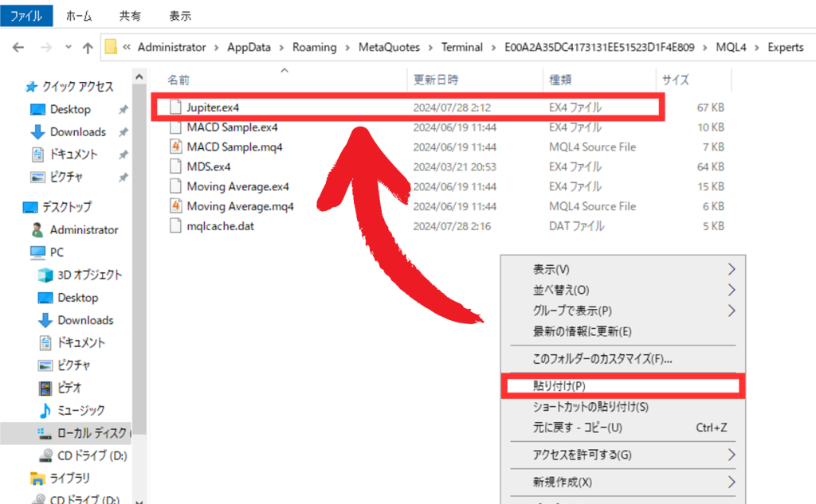
Task: Click the up-directory arrow button
Action: (x=88, y=48)
